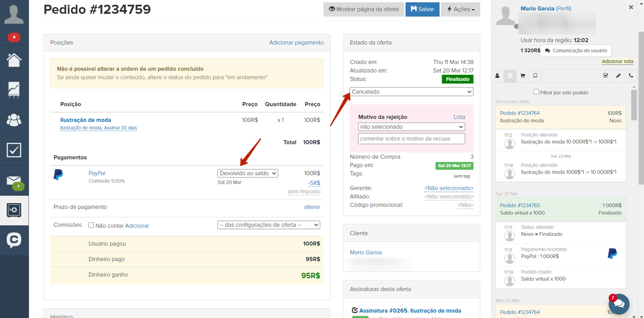Open the mail envelope icon in sidebar
The height and width of the screenshot is (318, 644).
coord(14,180)
